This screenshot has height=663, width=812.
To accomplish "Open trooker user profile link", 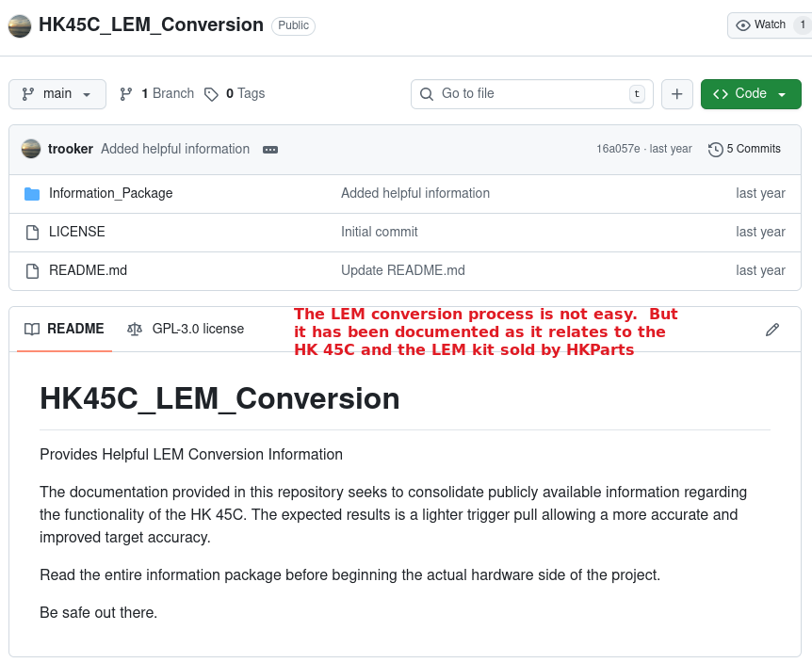I will (71, 149).
